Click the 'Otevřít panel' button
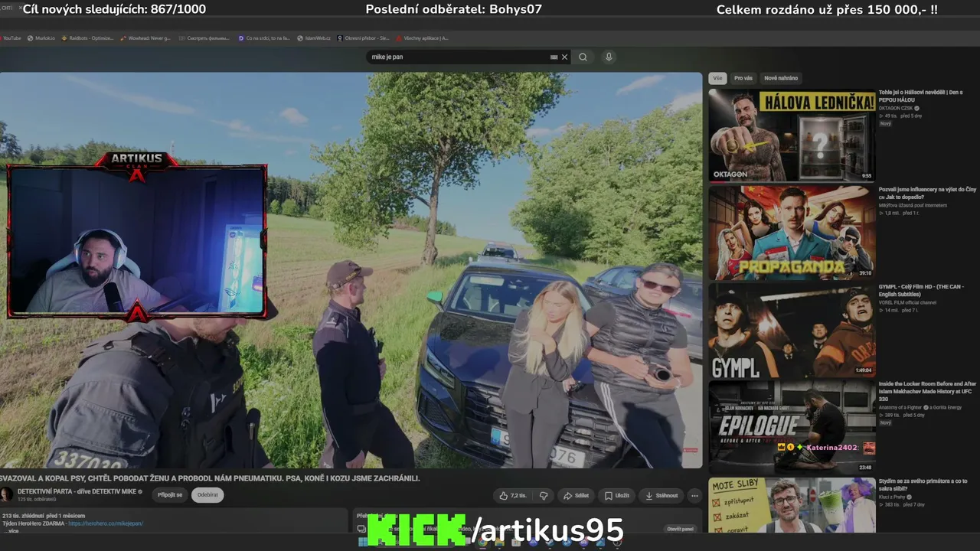 [680, 529]
